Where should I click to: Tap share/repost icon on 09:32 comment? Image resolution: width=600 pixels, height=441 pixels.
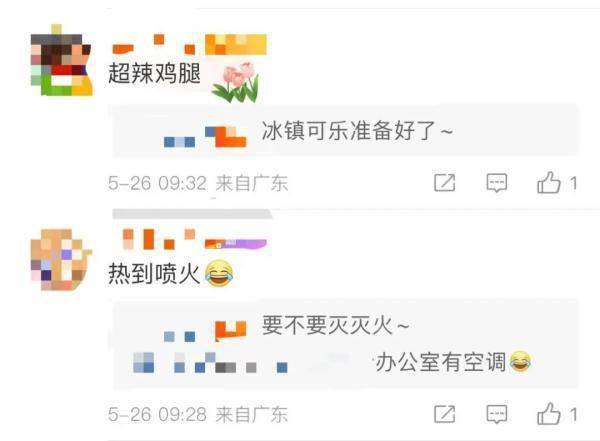pyautogui.click(x=445, y=182)
